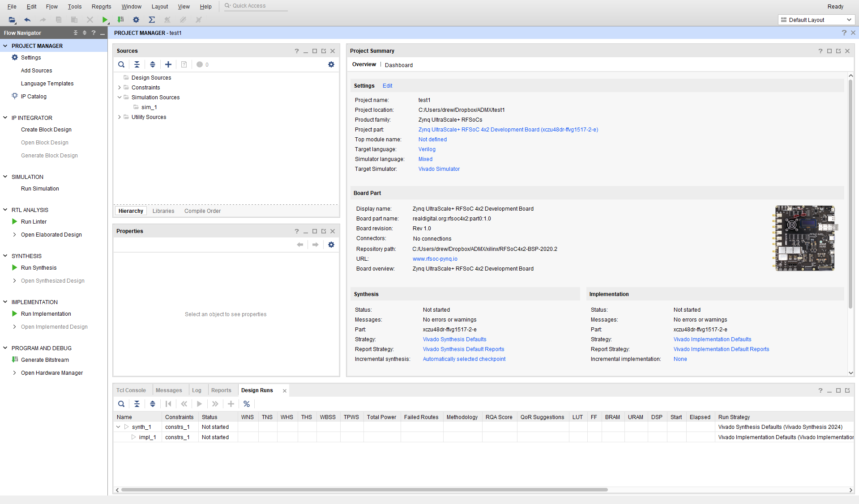The height and width of the screenshot is (504, 859).
Task: Click the green Run Synthesis toolbar arrow
Action: pos(105,20)
